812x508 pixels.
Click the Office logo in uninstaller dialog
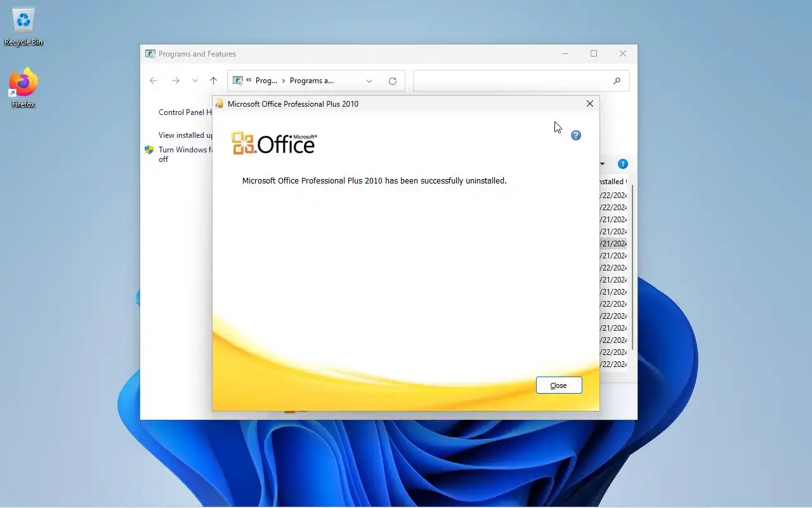click(274, 144)
